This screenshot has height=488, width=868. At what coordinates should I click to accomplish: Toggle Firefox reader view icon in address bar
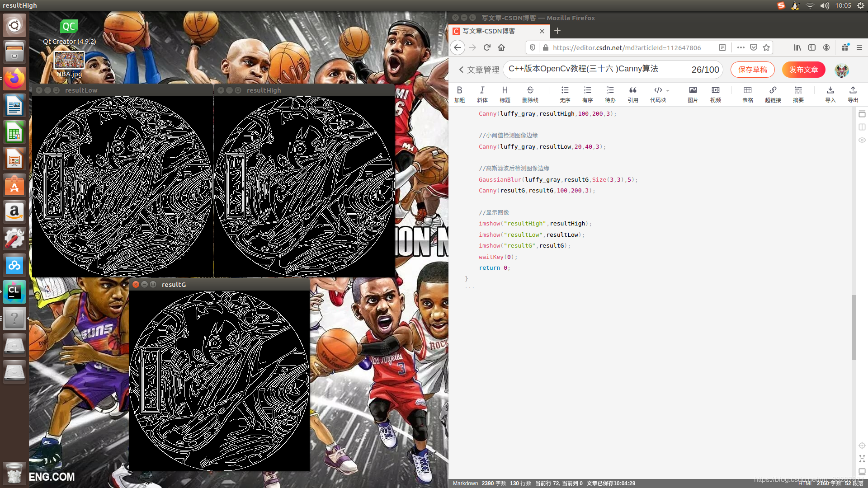pos(722,47)
